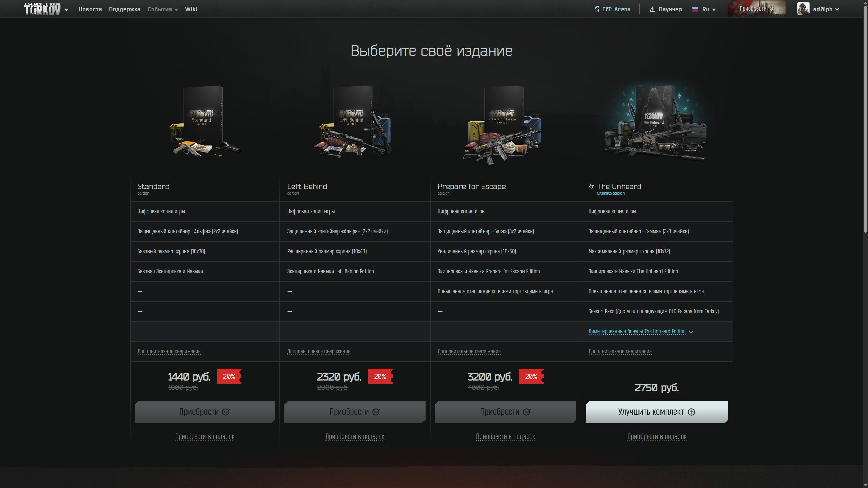The image size is (868, 488).
Task: Open the Новости menu item
Action: (x=90, y=9)
